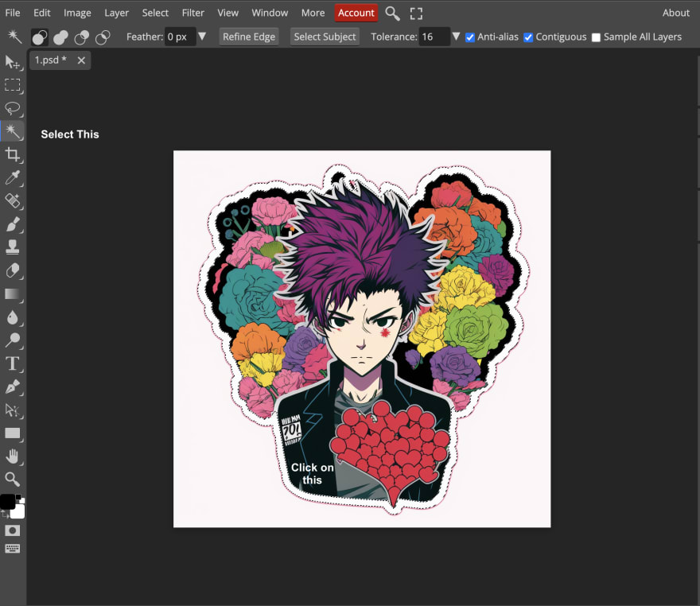The width and height of the screenshot is (700, 606).
Task: Select the Pen tool
Action: click(x=13, y=387)
